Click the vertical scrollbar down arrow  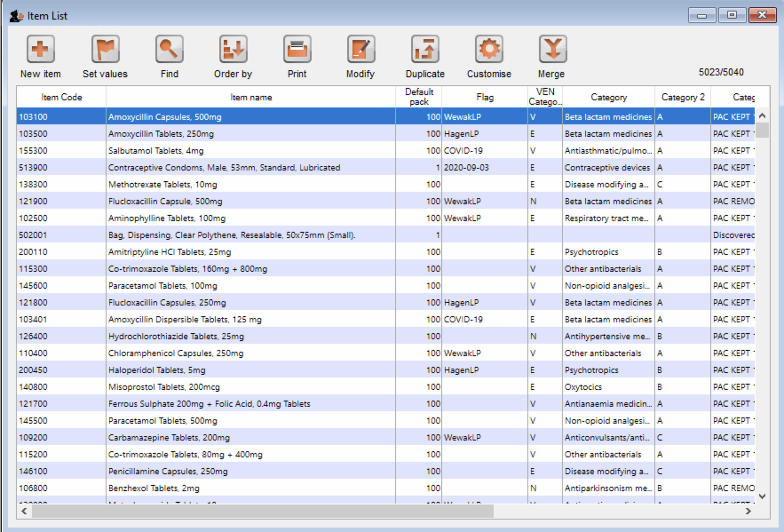762,496
